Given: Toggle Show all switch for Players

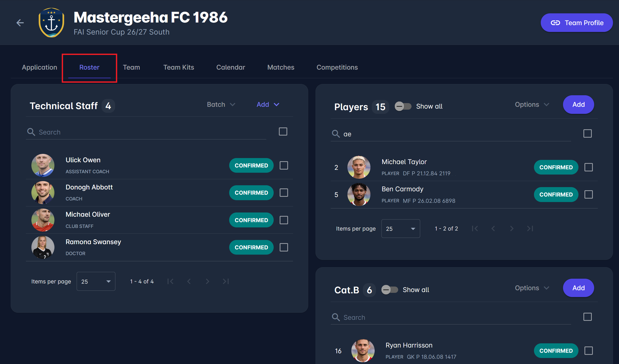Looking at the screenshot, I should tap(403, 106).
